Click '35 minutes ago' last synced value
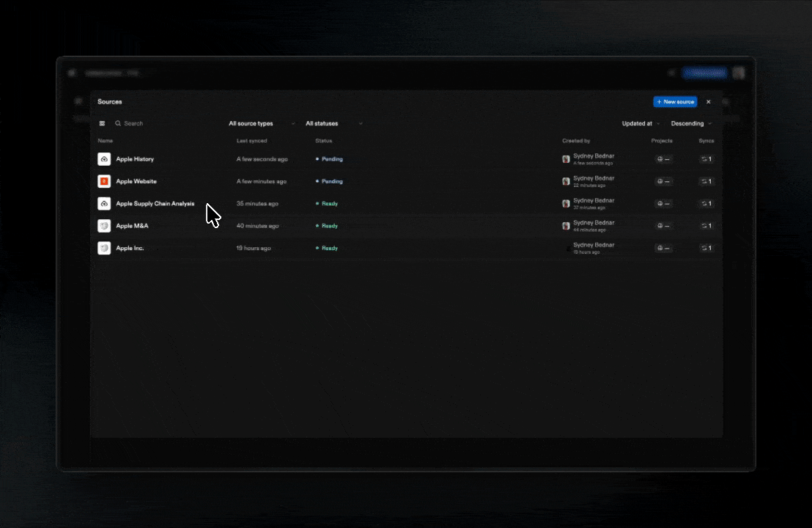 257,204
